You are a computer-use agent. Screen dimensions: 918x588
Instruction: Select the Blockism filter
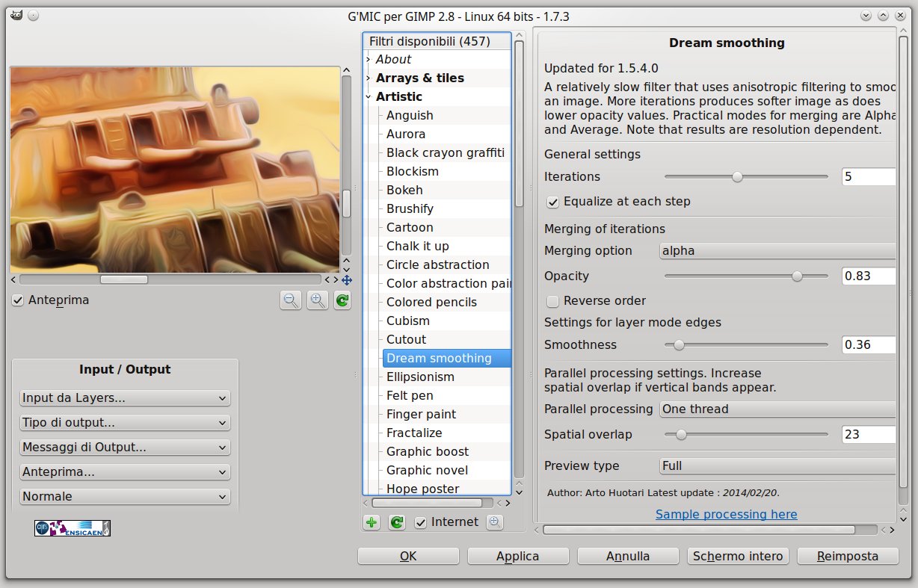(x=413, y=172)
